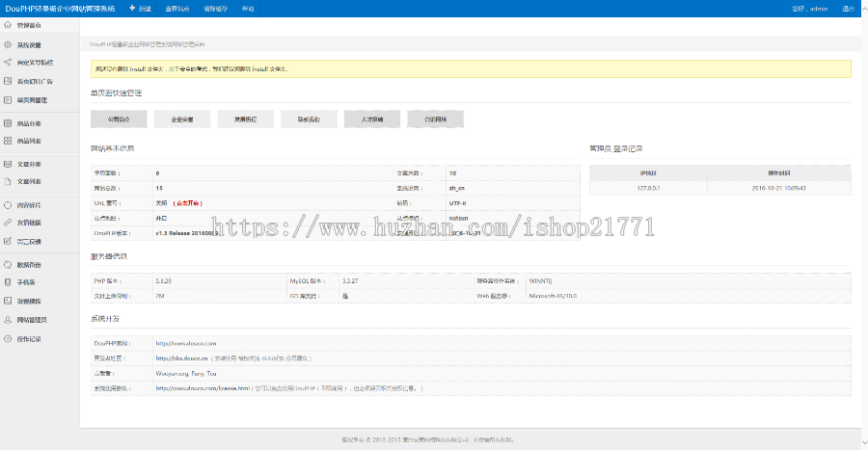Open 首页幻灯广告 slideshow icon
This screenshot has height=450, width=868.
click(9, 81)
